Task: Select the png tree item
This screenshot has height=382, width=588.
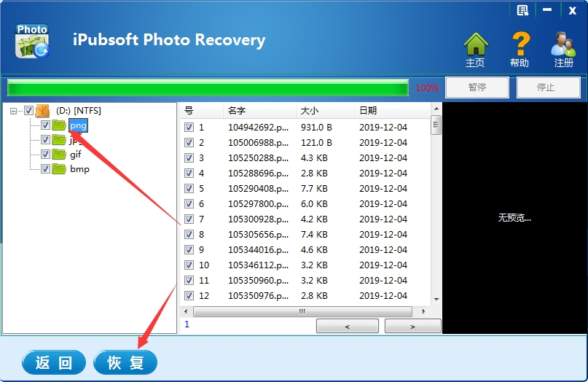Action: pyautogui.click(x=78, y=125)
